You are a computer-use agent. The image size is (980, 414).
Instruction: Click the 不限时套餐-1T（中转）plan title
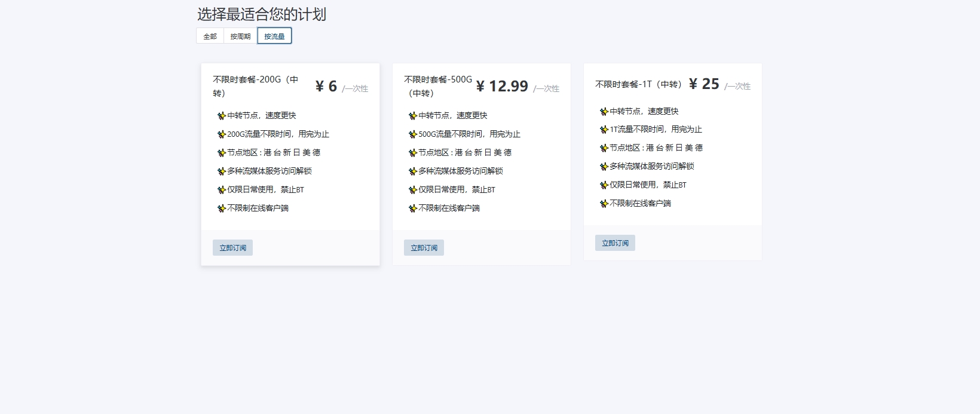point(639,84)
